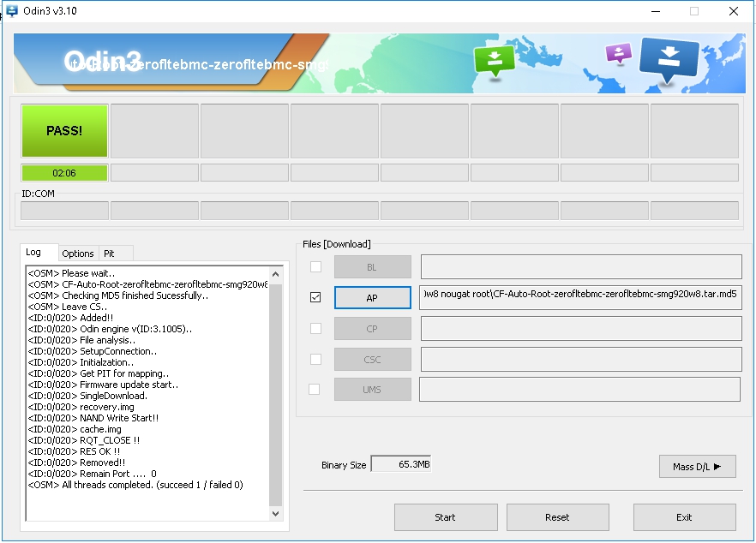Open the Options tab
This screenshot has width=756, height=543.
pyautogui.click(x=78, y=254)
